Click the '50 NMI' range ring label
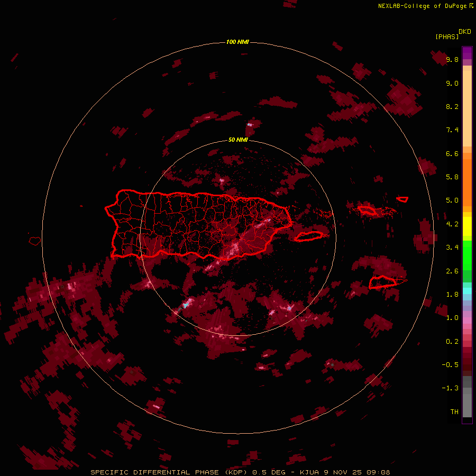Image resolution: width=476 pixels, height=476 pixels. coord(237,140)
